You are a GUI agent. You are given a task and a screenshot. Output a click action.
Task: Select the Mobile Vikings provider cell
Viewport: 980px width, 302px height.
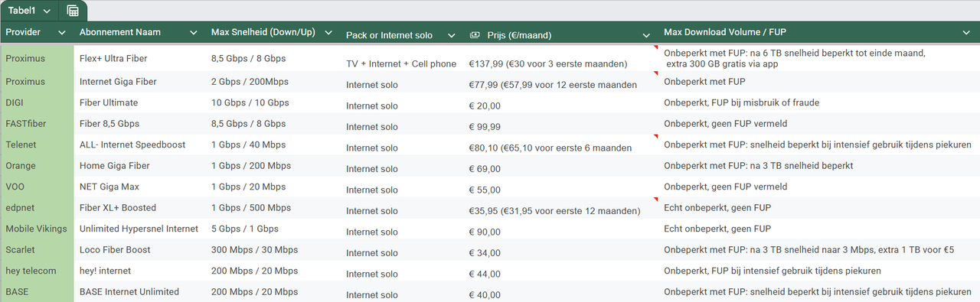37,229
